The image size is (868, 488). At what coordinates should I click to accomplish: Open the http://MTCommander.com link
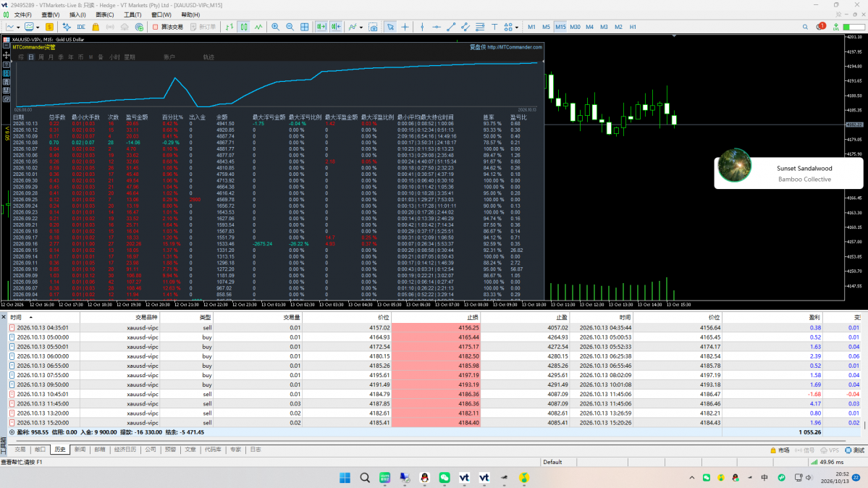click(515, 47)
